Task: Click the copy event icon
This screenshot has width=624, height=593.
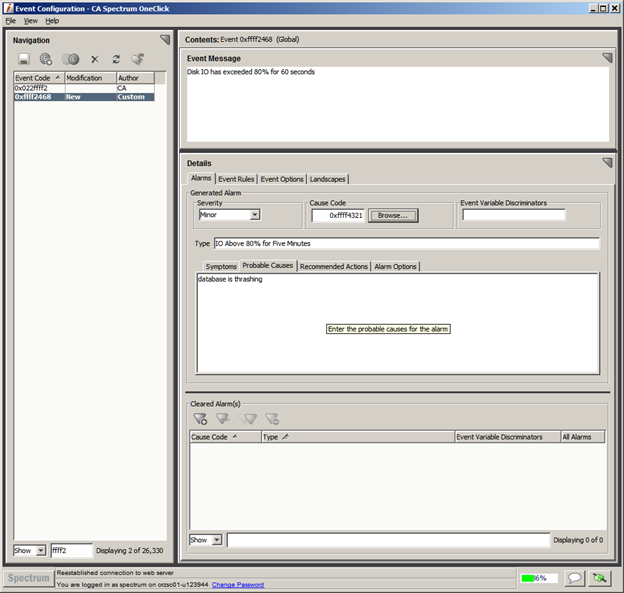Action: click(70, 59)
